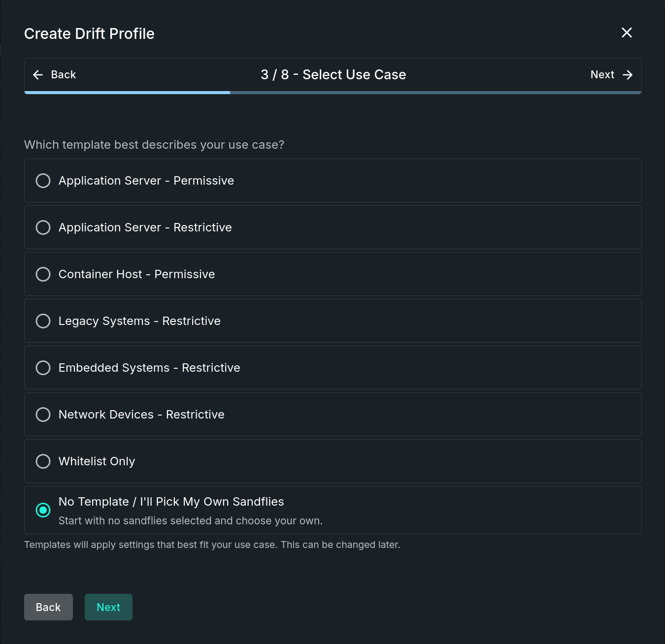Select Legacy Systems - Restrictive template

point(43,321)
